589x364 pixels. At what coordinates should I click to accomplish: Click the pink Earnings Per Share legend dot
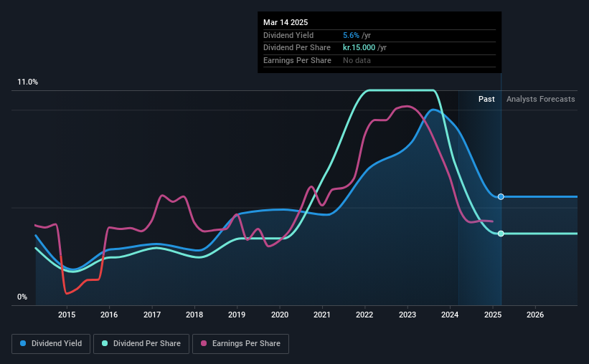[204, 343]
